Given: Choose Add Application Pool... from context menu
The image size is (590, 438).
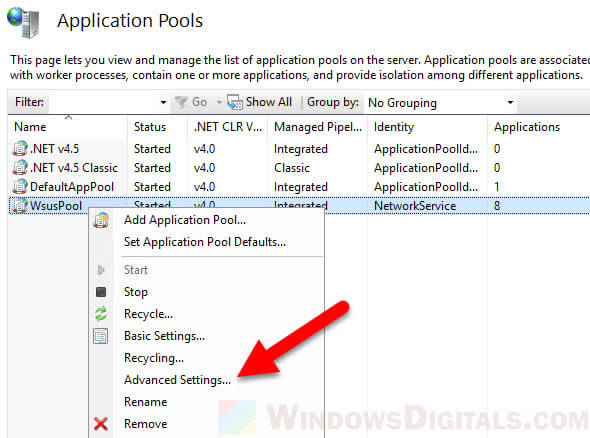Looking at the screenshot, I should (x=185, y=220).
